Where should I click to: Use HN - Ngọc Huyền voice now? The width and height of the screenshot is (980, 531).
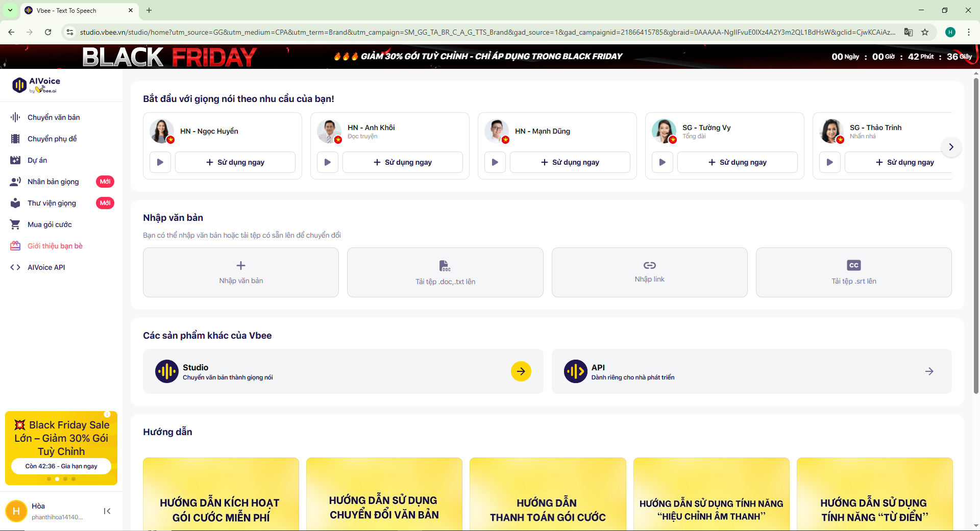[x=235, y=162]
